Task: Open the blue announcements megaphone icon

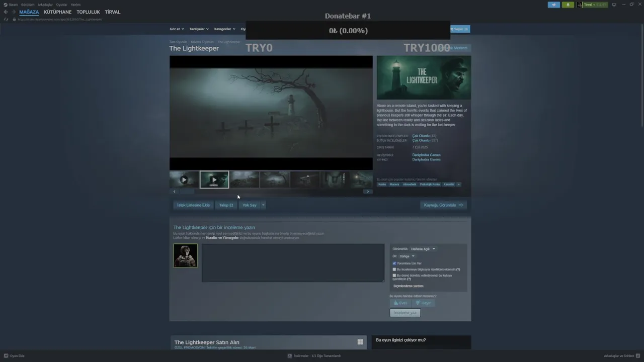Action: point(553,5)
